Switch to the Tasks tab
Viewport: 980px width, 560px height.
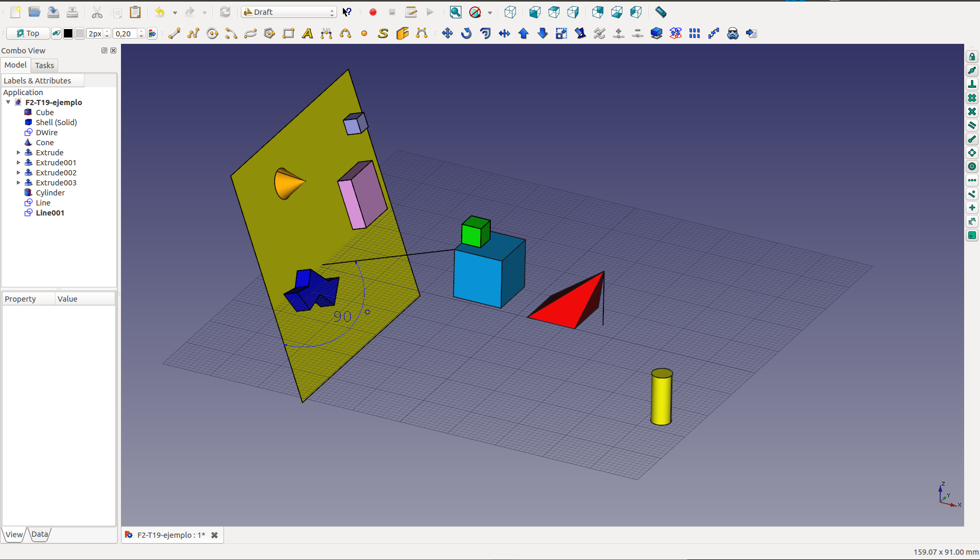(44, 66)
